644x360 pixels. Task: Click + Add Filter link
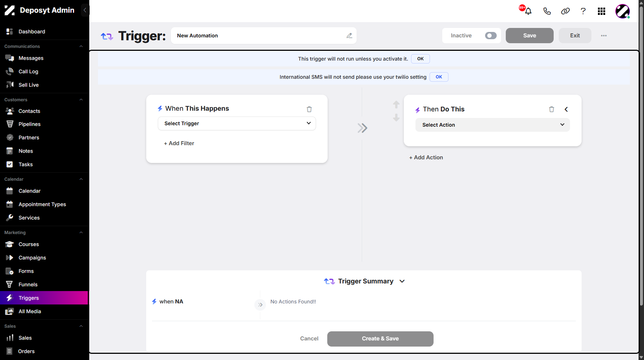point(179,143)
